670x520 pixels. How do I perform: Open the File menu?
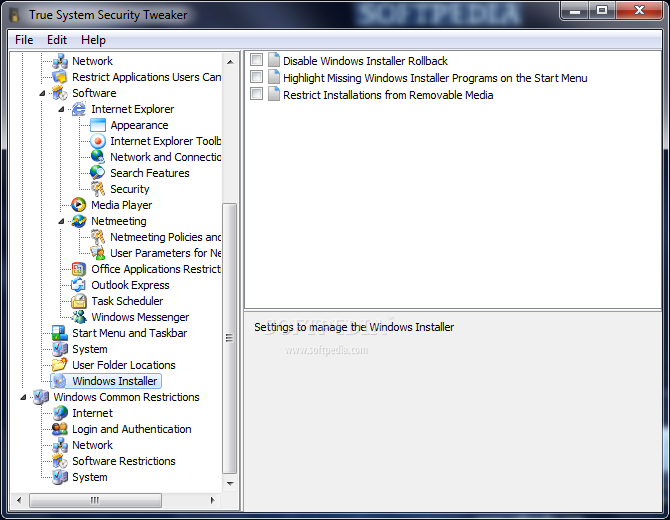pos(24,40)
